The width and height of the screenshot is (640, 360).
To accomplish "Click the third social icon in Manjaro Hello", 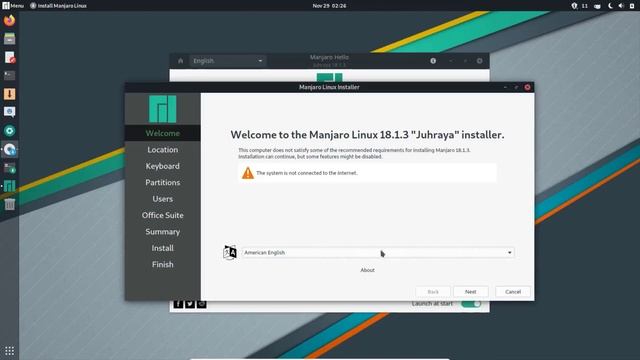I will point(202,304).
